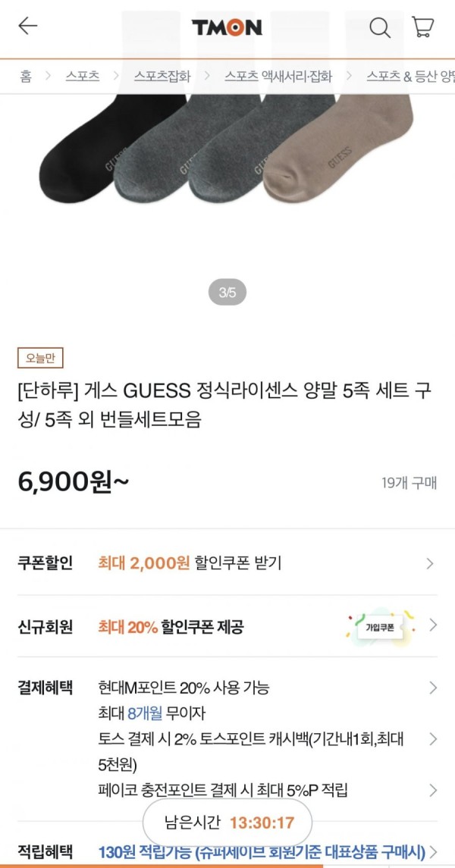
Task: Open search with the magnifier icon
Action: coord(380,27)
